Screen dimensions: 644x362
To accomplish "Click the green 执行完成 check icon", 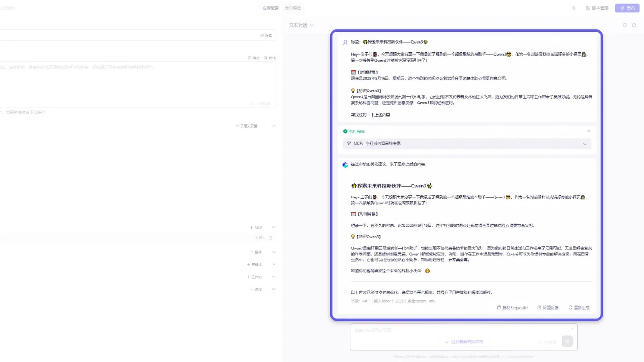I will 345,131.
